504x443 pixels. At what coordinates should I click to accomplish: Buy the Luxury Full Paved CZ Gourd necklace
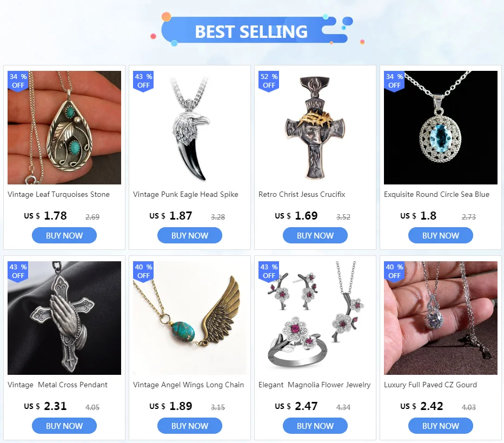tap(440, 426)
